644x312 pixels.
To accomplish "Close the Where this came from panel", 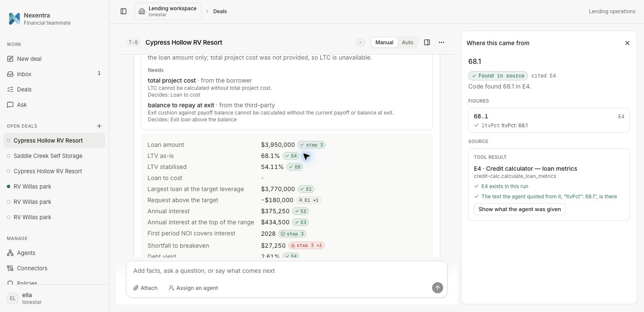I will point(627,43).
